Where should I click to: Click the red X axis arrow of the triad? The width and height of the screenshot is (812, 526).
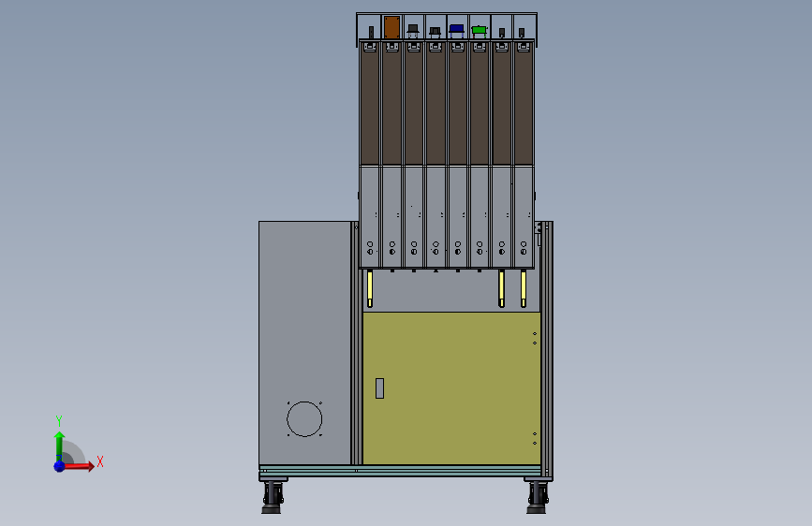click(79, 466)
